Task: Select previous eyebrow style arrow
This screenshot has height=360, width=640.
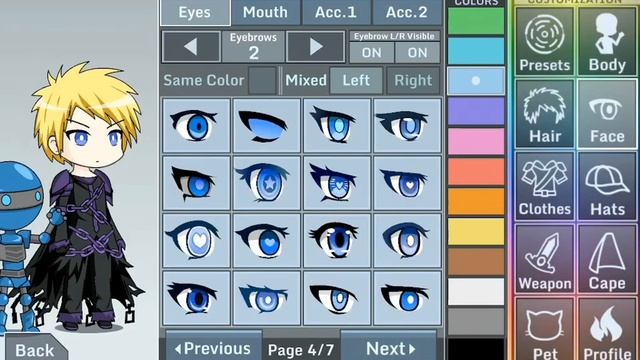Action: (x=191, y=47)
